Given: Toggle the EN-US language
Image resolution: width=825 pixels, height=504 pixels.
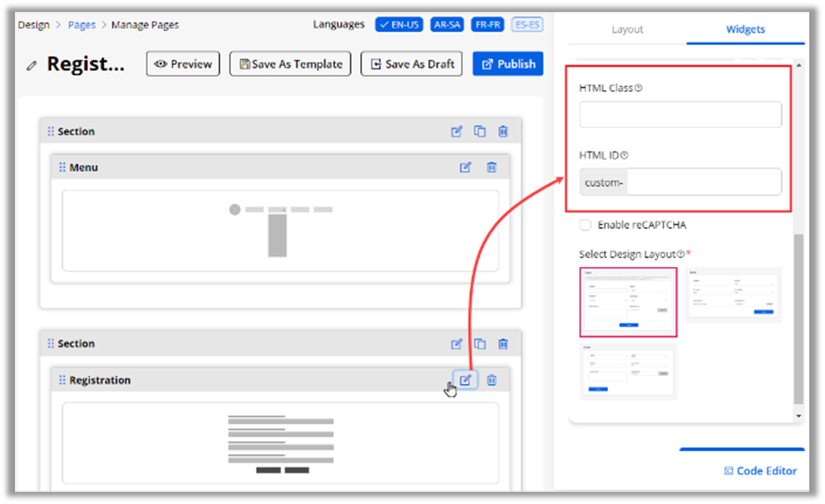Looking at the screenshot, I should pos(400,25).
